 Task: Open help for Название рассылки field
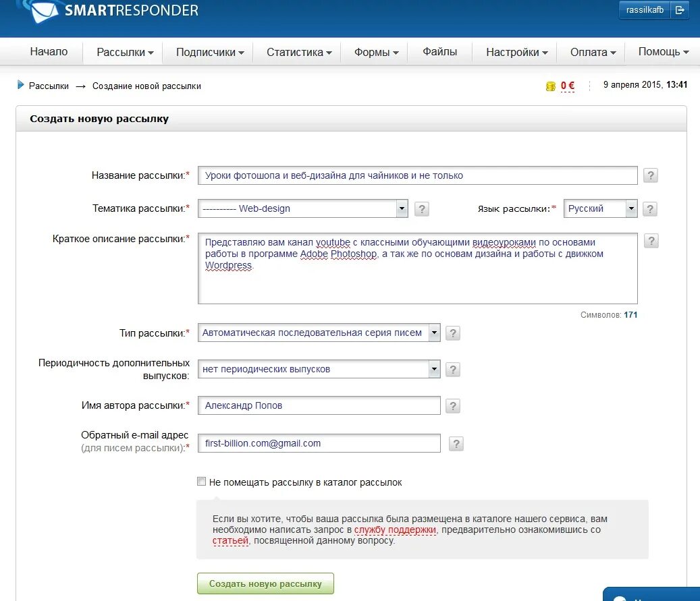pyautogui.click(x=651, y=175)
